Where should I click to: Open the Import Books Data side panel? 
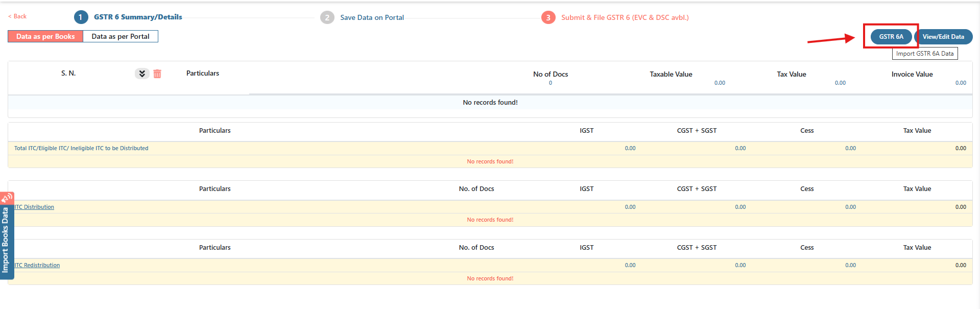[6, 240]
